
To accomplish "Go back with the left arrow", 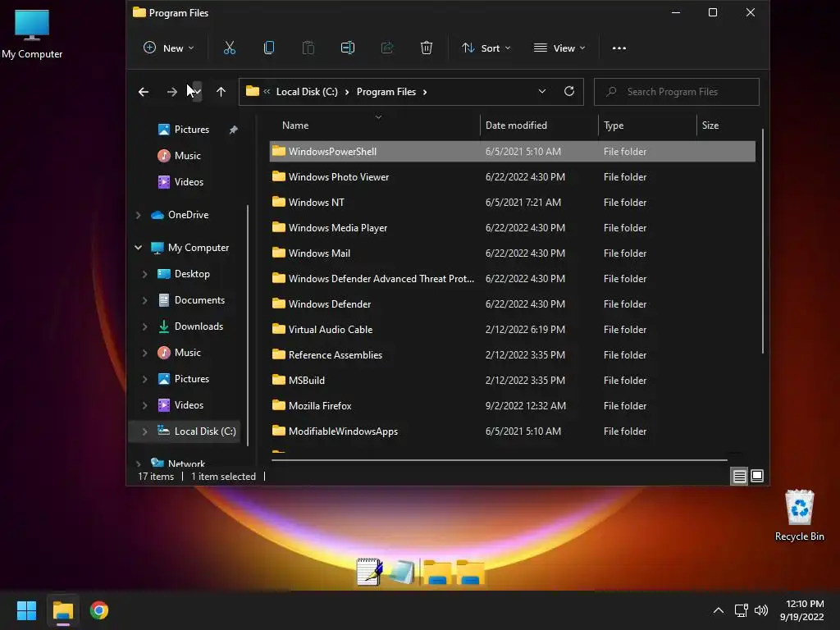I will [143, 92].
